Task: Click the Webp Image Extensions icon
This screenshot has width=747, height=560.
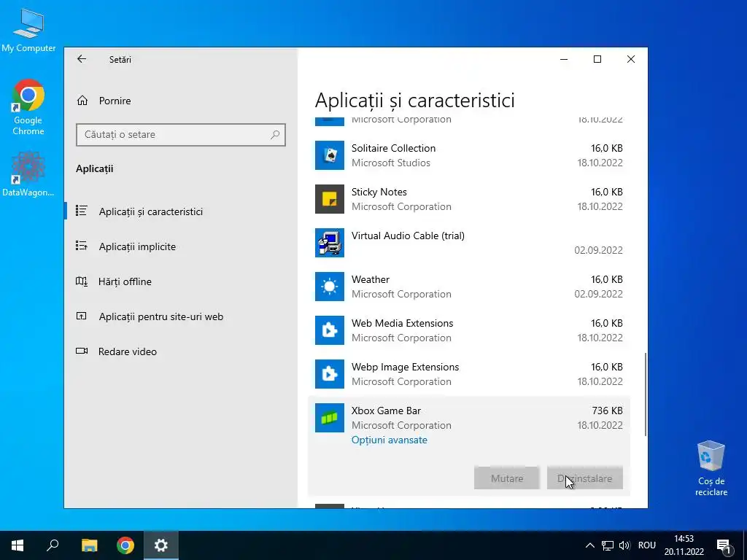Action: [330, 374]
